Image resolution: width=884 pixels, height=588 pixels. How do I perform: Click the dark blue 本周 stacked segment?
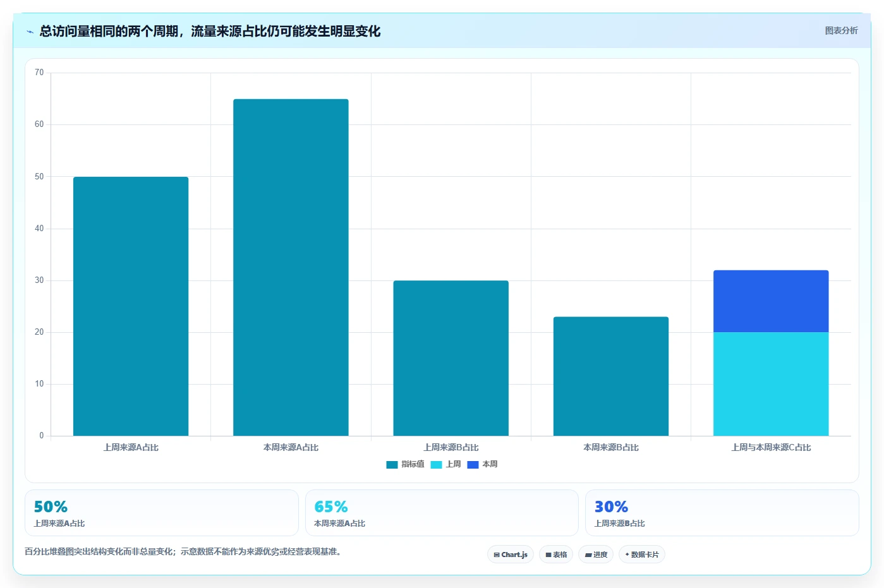coord(771,301)
